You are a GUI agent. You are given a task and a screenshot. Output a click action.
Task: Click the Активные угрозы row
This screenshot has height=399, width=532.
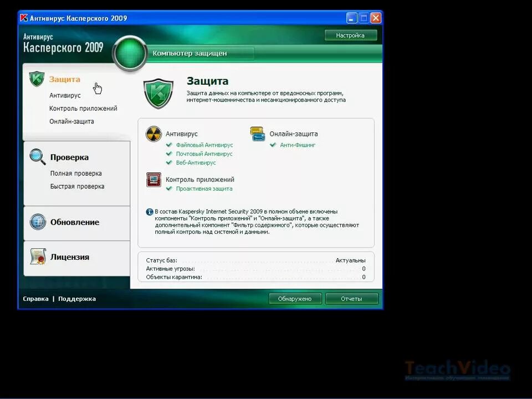255,269
